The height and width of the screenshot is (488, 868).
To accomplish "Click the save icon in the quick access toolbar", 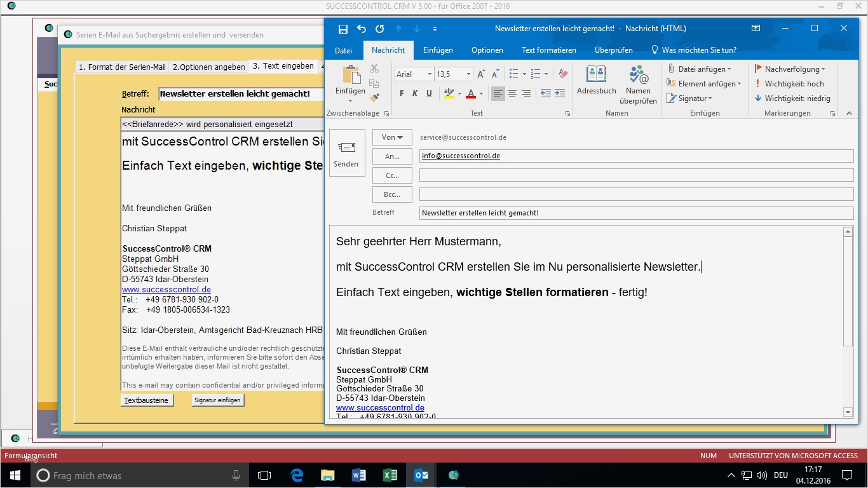I will (343, 29).
